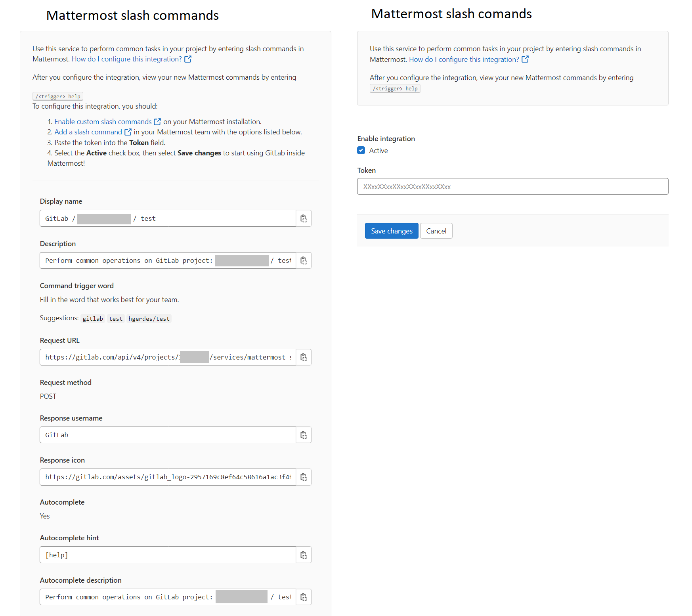692x616 pixels.
Task: Copy the Display name field value
Action: coord(304,218)
